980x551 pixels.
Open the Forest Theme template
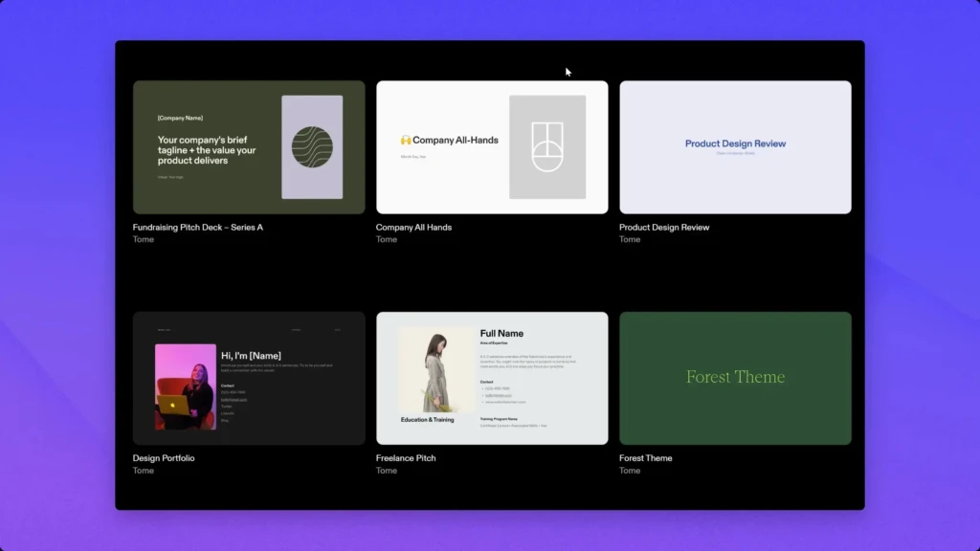(x=735, y=377)
